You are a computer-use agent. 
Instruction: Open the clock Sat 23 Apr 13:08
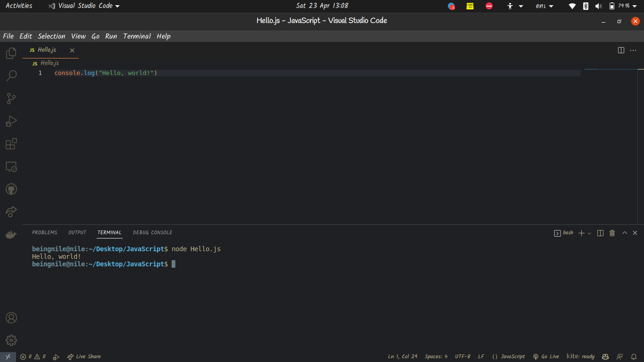322,6
